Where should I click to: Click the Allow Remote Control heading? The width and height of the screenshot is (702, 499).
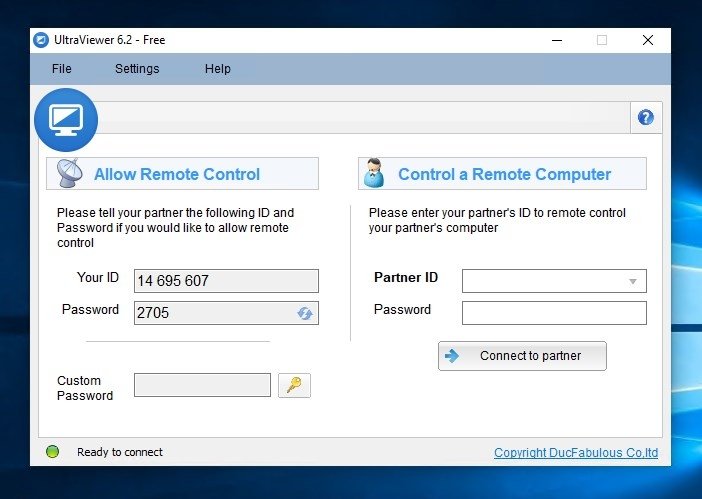click(177, 174)
